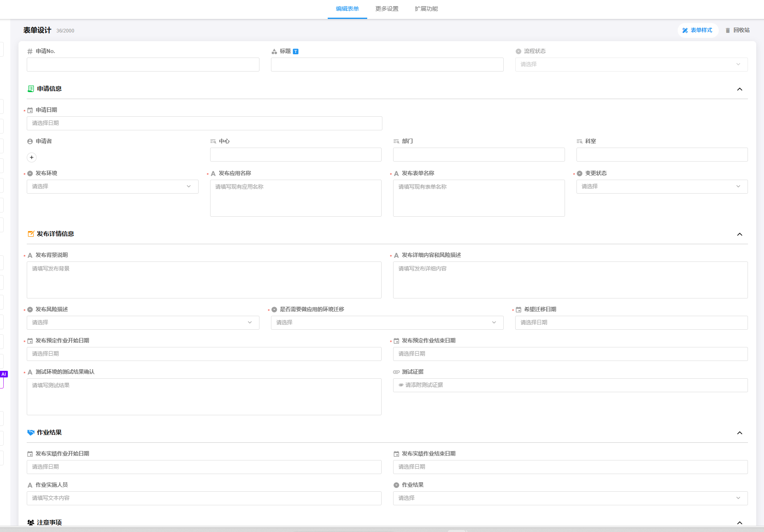This screenshot has width=764, height=532.
Task: Open the 发布风险描述 dropdown
Action: [143, 323]
